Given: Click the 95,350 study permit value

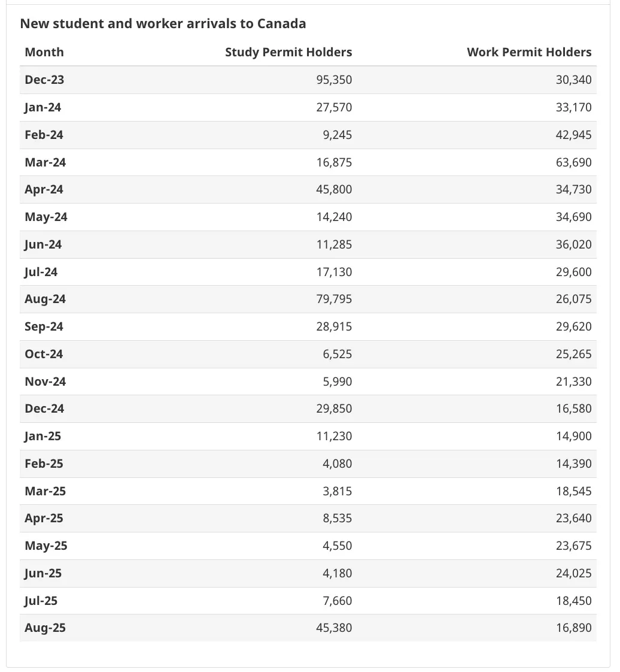Looking at the screenshot, I should [334, 80].
